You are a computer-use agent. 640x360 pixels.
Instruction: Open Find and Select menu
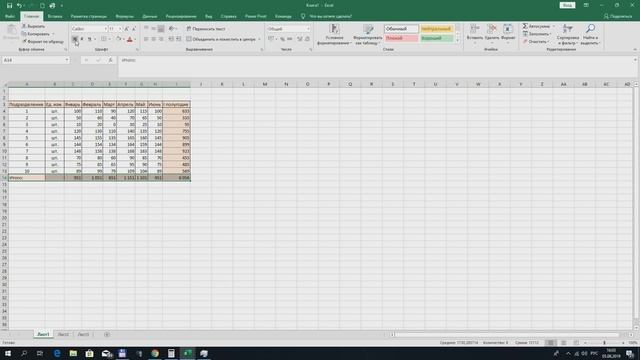click(x=590, y=34)
